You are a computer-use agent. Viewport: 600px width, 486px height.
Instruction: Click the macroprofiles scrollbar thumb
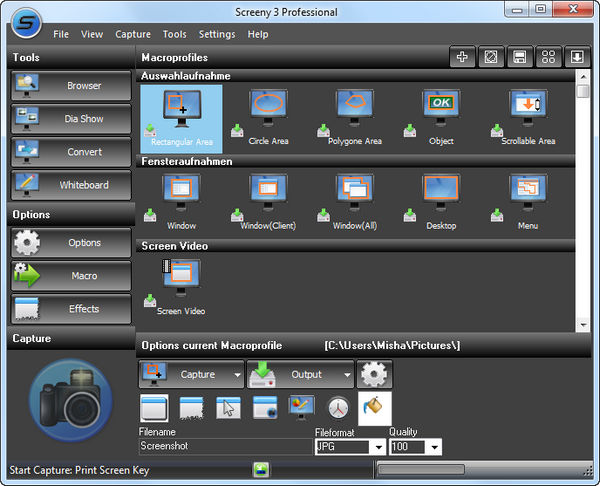point(583,91)
